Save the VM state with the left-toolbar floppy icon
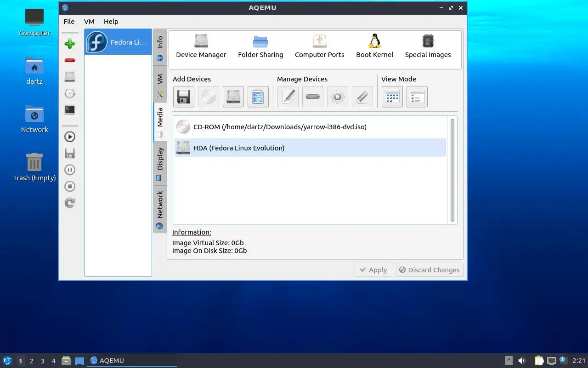The height and width of the screenshot is (368, 588). tap(70, 153)
